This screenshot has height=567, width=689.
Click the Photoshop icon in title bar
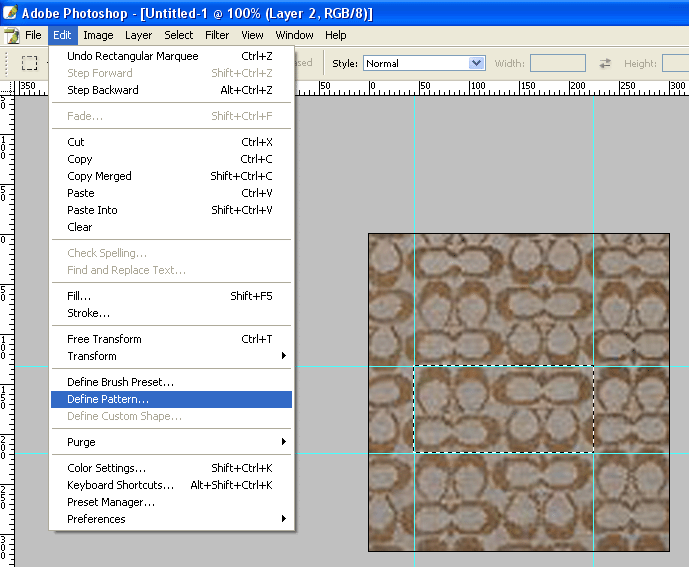(9, 13)
